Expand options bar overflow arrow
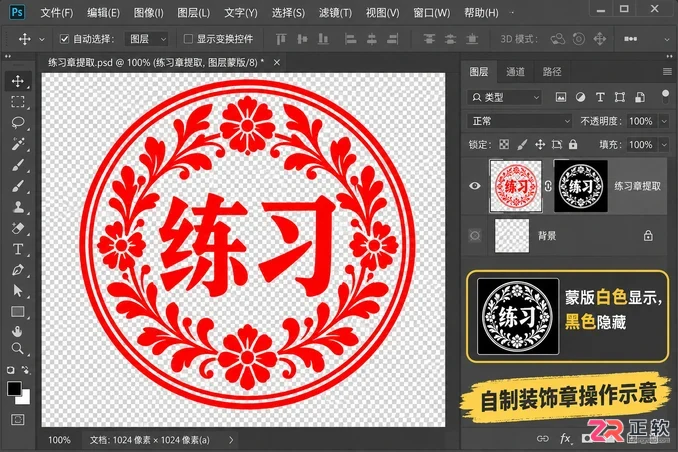Image resolution: width=678 pixels, height=452 pixels. pos(667,39)
